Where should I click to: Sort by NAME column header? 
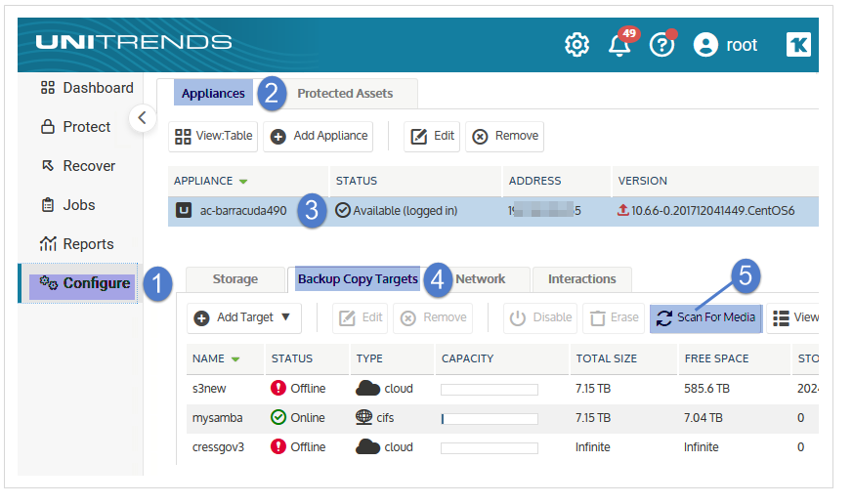(225, 358)
